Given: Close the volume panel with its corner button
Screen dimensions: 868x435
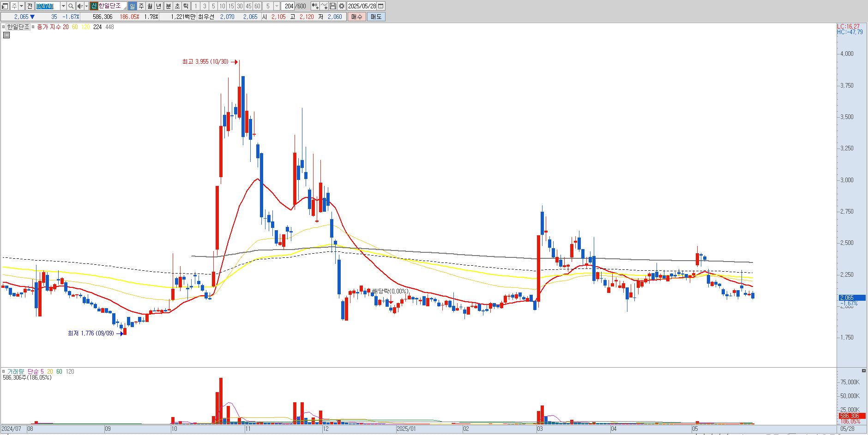Looking at the screenshot, I should pyautogui.click(x=864, y=370).
